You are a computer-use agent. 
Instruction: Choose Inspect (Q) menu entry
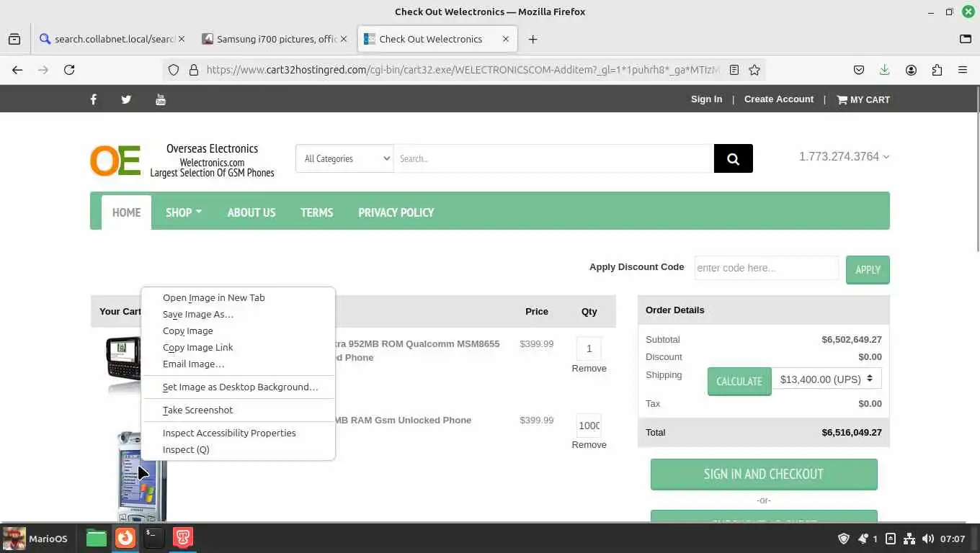239,449
